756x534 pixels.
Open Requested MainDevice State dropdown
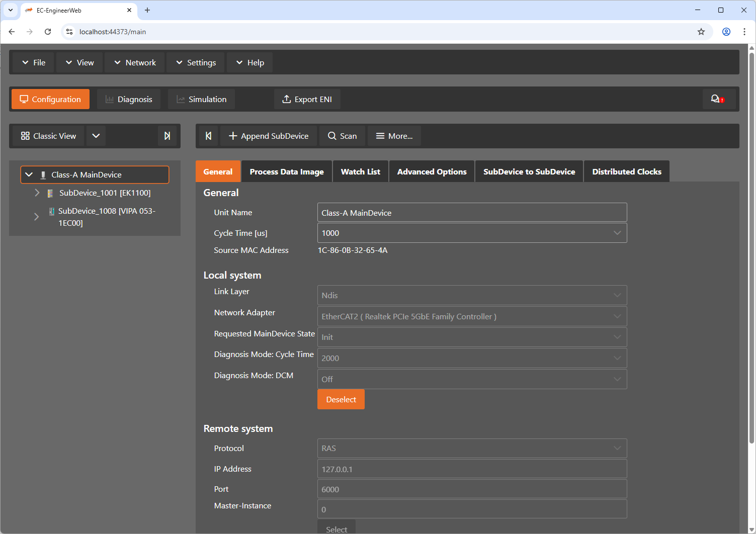click(472, 337)
